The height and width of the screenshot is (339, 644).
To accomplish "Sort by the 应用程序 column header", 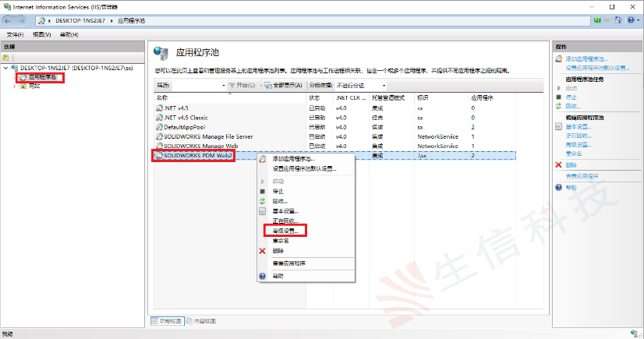I will coord(492,97).
